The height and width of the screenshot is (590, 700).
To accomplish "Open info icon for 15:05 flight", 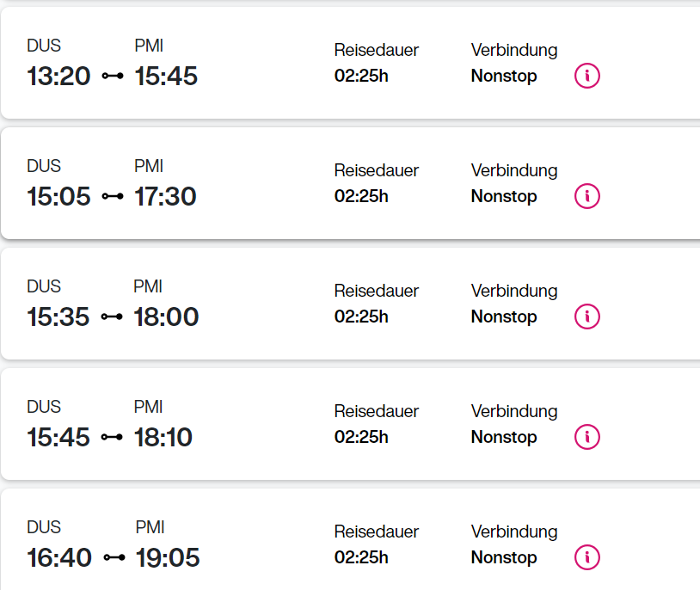I will (586, 196).
